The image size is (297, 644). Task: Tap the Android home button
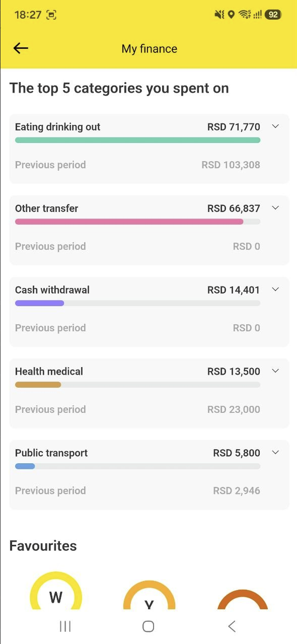click(x=148, y=626)
